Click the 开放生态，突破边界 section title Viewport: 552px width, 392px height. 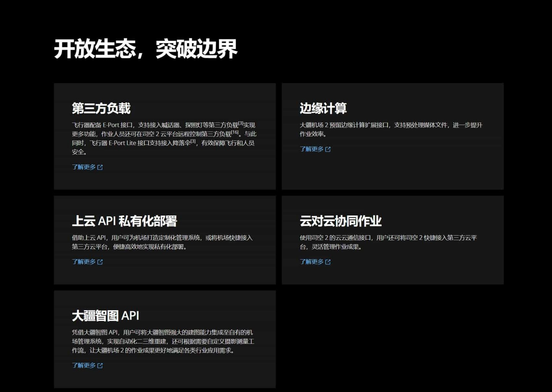click(x=145, y=49)
